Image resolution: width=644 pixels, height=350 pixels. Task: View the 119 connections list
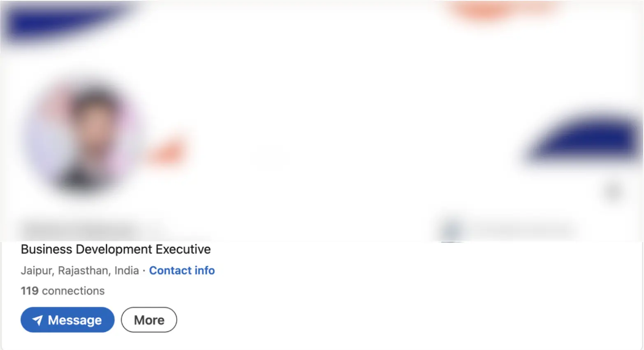(x=63, y=291)
